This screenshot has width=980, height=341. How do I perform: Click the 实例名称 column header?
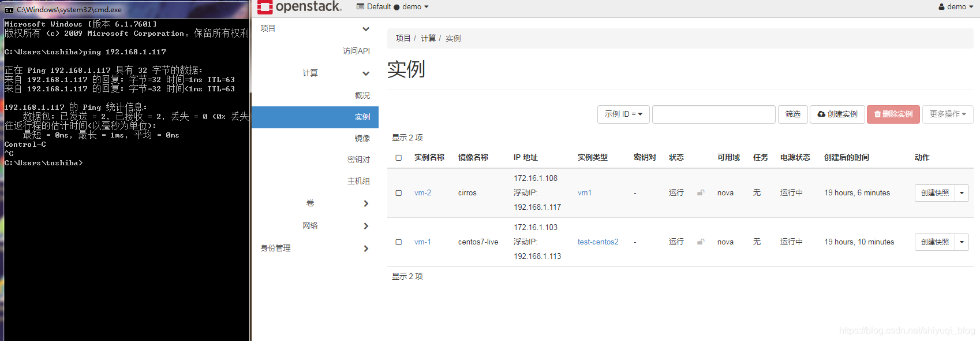pos(429,158)
